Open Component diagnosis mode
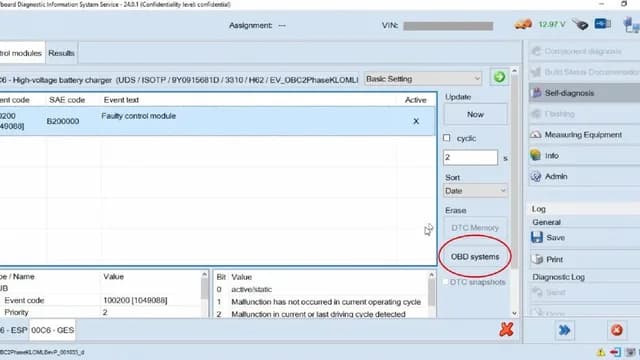 584,51
